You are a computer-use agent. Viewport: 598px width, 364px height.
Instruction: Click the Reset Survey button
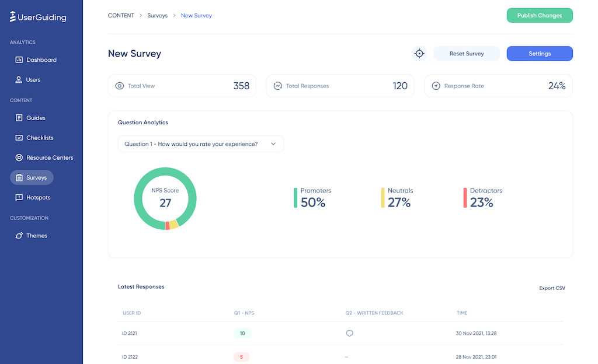[x=466, y=53]
